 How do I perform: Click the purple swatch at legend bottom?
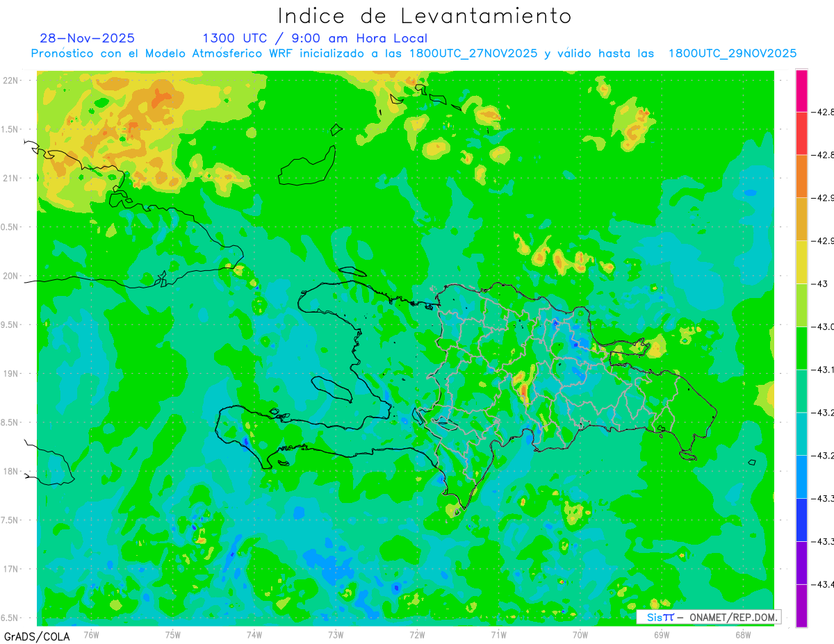point(801,605)
